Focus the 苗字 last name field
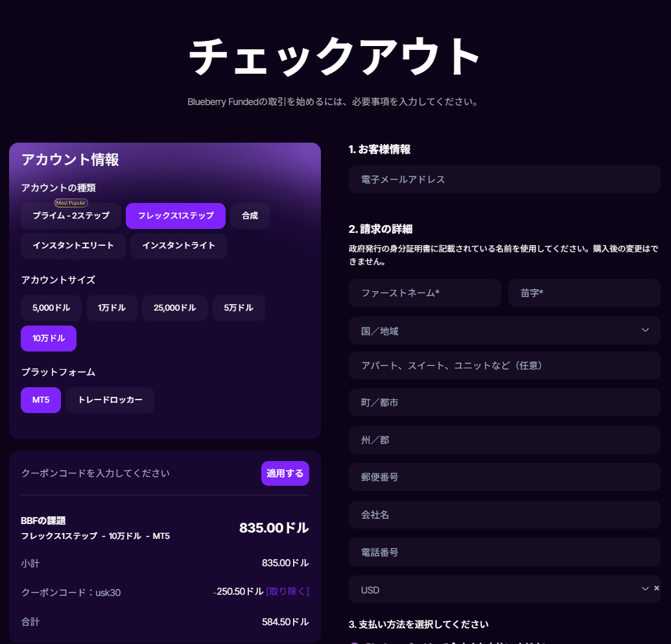The width and height of the screenshot is (671, 644). (584, 293)
